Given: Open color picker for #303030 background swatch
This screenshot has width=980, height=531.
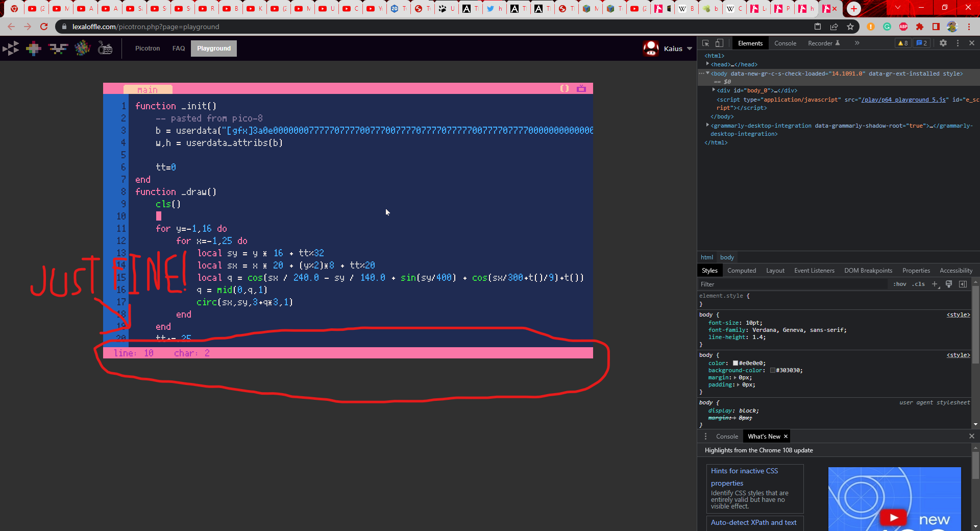Looking at the screenshot, I should 773,370.
